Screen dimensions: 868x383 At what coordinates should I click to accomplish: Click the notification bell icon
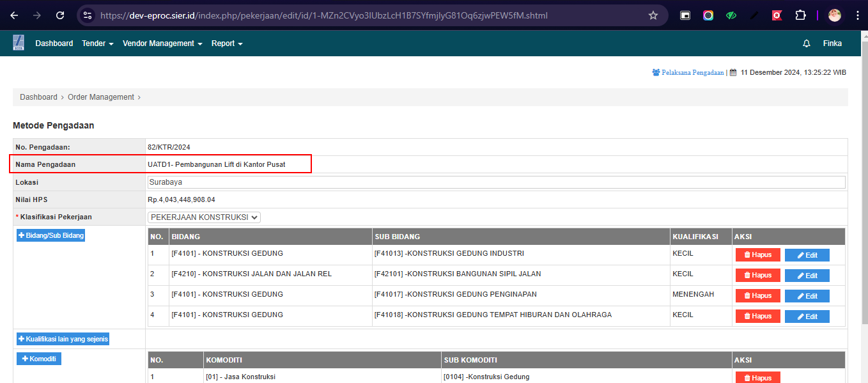[x=806, y=43]
